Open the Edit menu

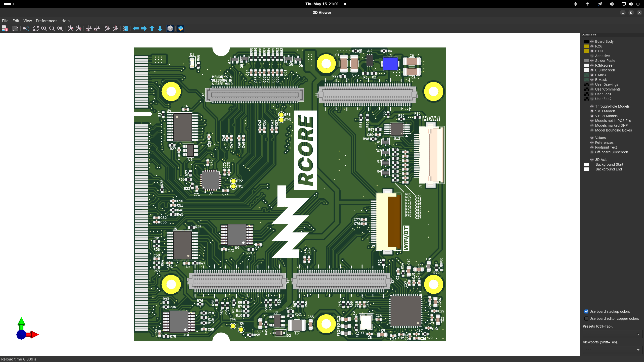point(16,21)
